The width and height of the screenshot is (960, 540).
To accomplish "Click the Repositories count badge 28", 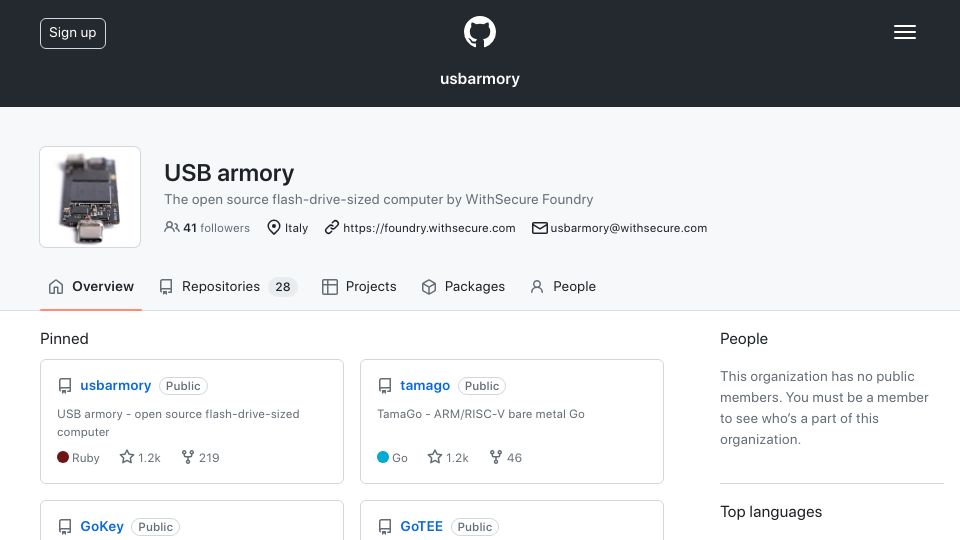I will [283, 287].
